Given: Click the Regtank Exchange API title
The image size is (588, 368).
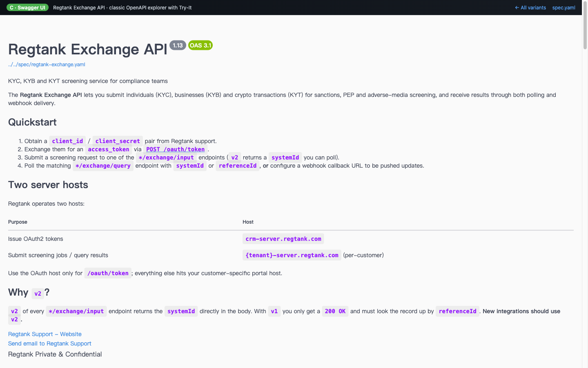Looking at the screenshot, I should pos(88,49).
